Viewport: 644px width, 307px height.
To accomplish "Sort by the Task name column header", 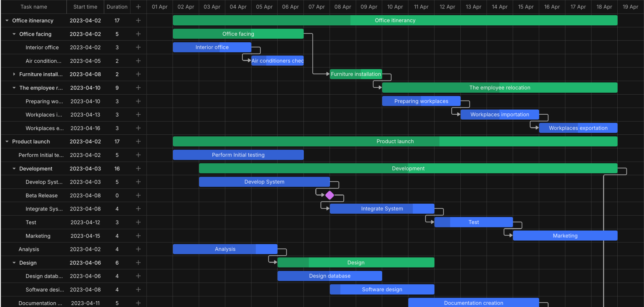I will coord(33,7).
